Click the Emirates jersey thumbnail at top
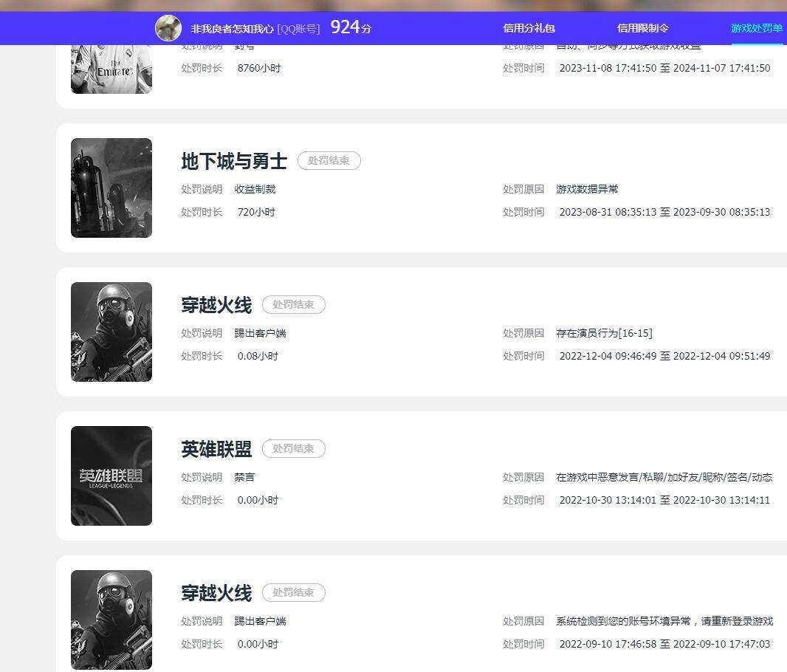This screenshot has width=787, height=672. [x=111, y=69]
